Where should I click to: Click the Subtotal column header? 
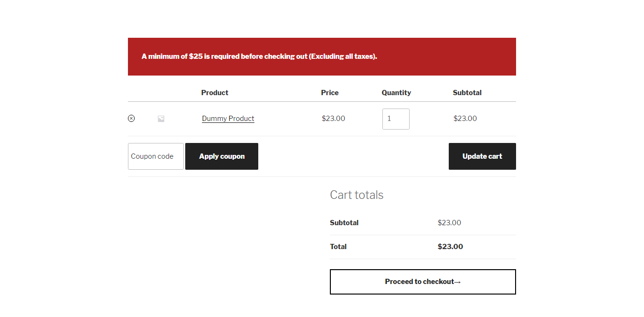click(x=467, y=93)
